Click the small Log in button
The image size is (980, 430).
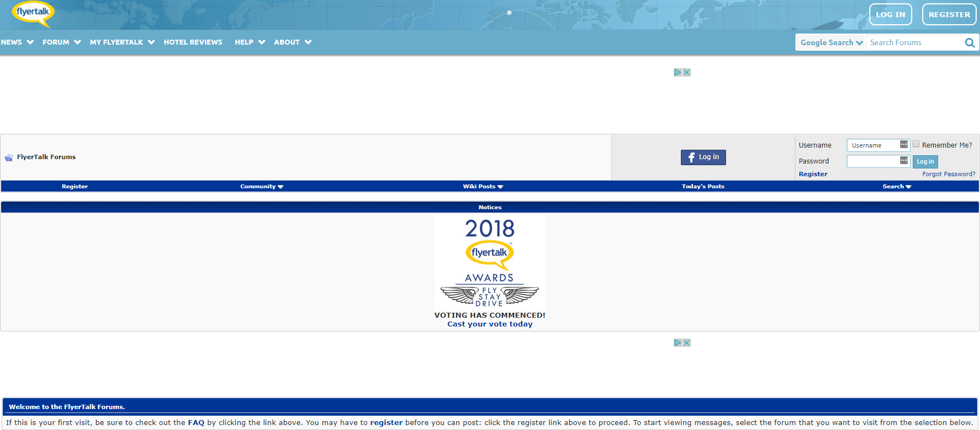(x=925, y=161)
